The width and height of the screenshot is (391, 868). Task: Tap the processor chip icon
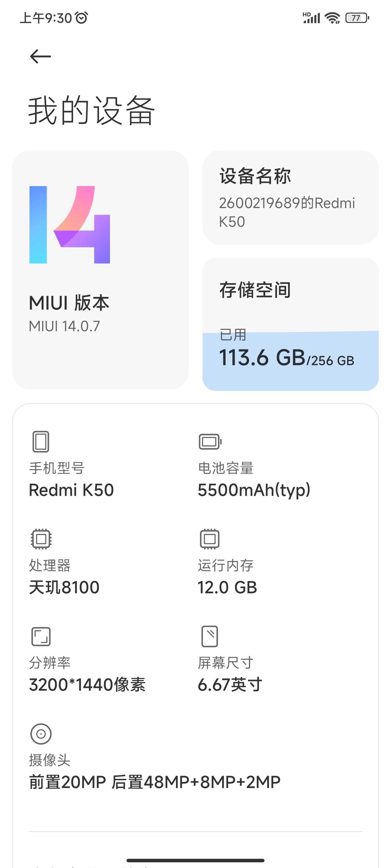click(41, 539)
